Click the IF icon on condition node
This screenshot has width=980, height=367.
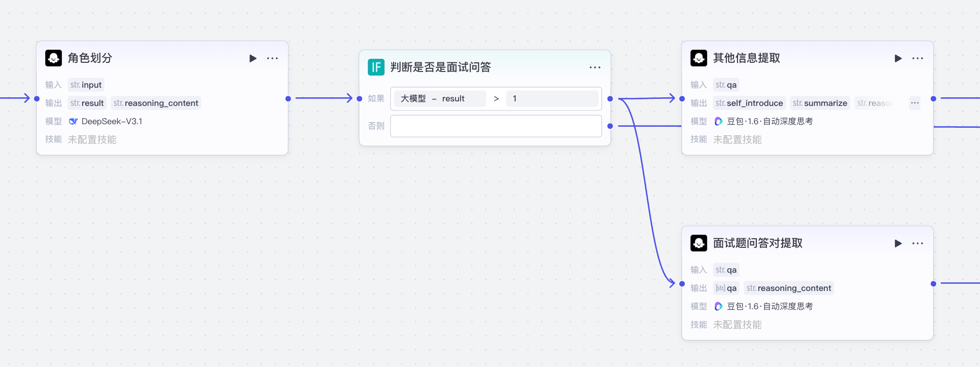pos(376,67)
